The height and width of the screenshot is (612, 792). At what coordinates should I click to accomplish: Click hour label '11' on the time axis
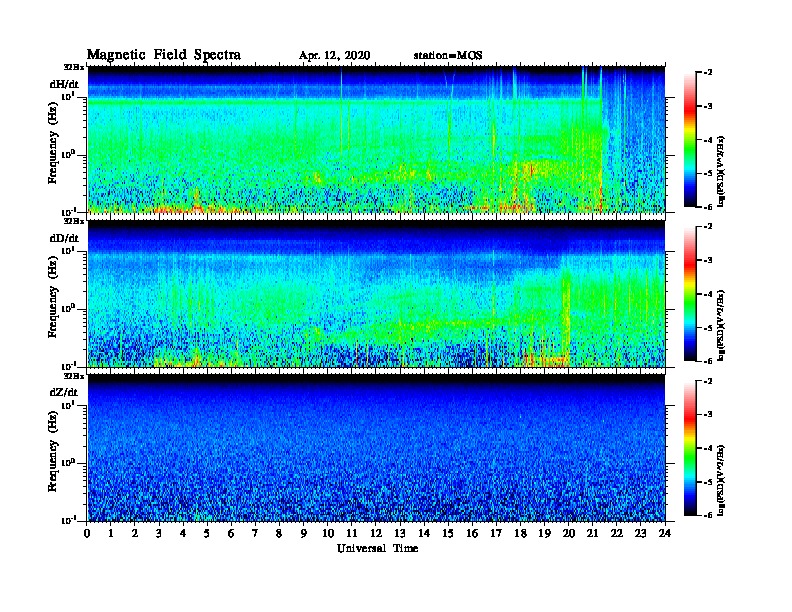point(352,534)
